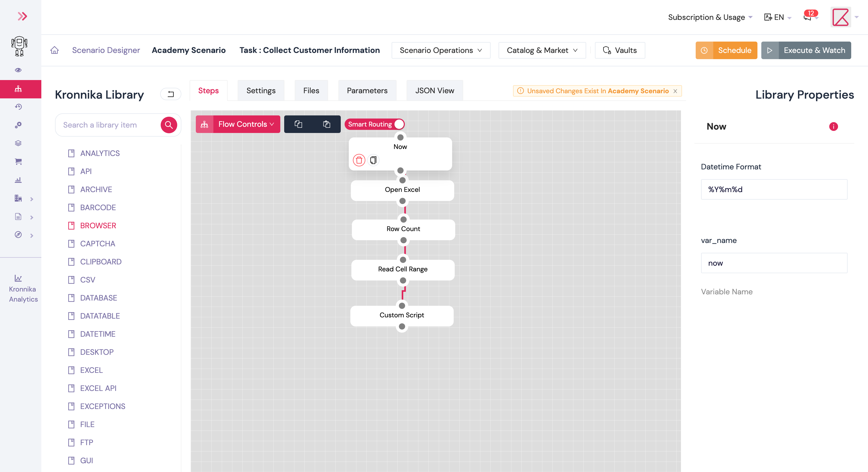Viewport: 868px width, 472px height.
Task: Duplicate the Now step with copy icon
Action: click(373, 160)
